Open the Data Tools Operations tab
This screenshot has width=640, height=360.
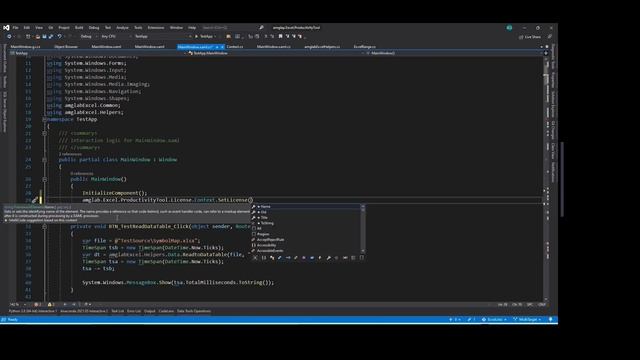(194, 311)
